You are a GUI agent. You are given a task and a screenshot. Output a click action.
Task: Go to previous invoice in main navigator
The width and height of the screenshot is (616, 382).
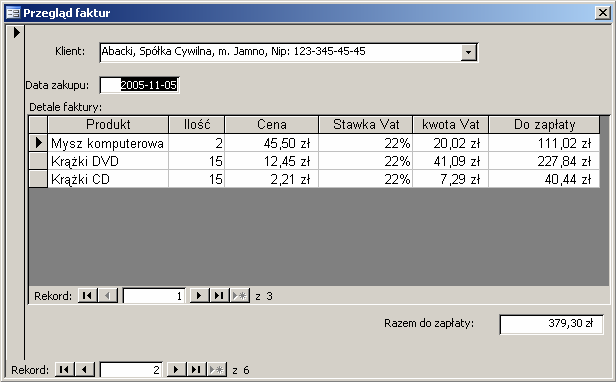tap(85, 369)
